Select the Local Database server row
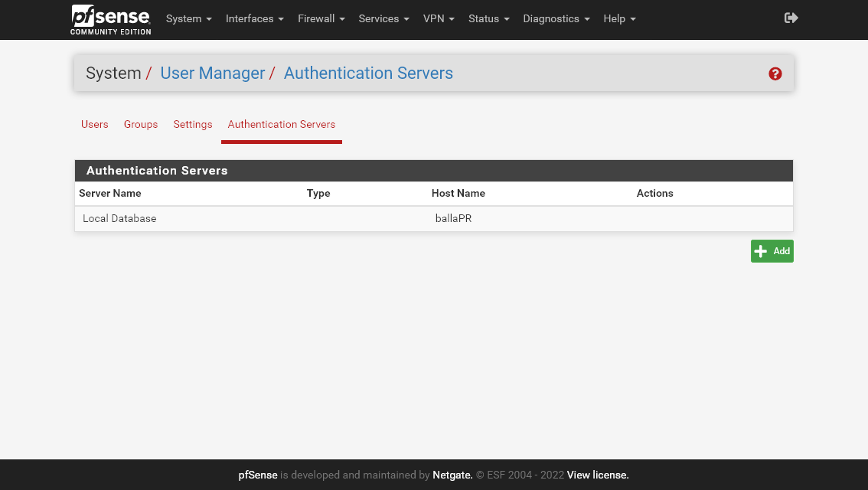This screenshot has height=490, width=868. tap(119, 218)
